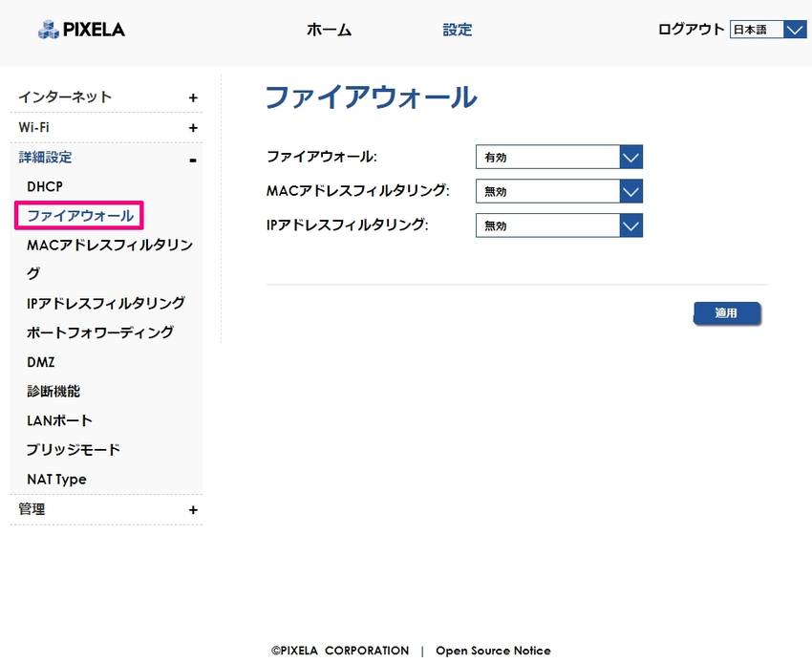Open ファイアウォール in the sidebar

coord(80,216)
